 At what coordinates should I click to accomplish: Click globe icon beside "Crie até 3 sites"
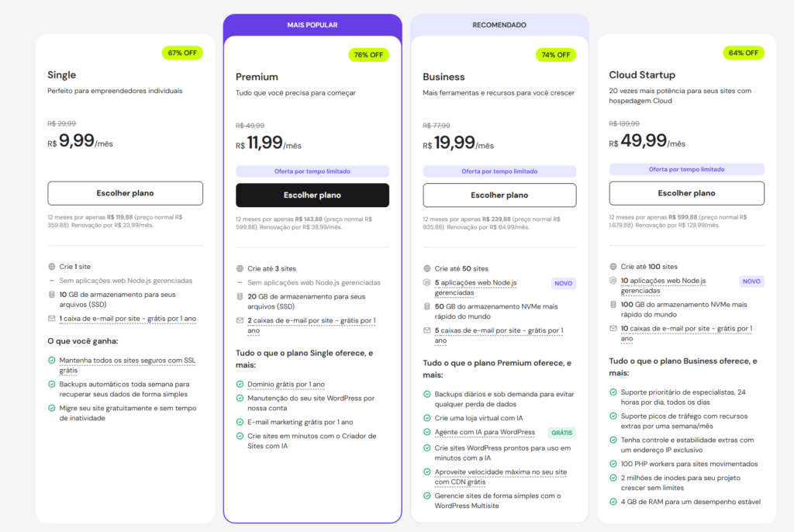tap(240, 268)
